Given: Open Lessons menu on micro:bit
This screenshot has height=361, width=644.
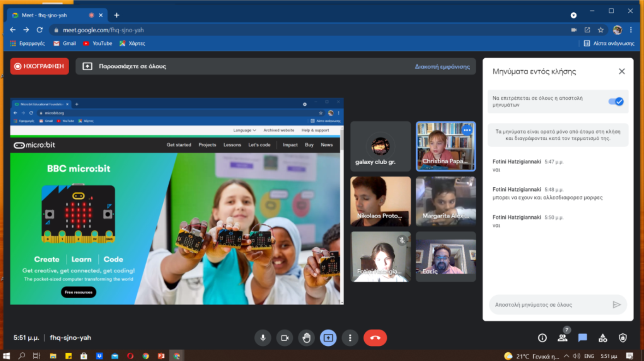Looking at the screenshot, I should pos(232,145).
